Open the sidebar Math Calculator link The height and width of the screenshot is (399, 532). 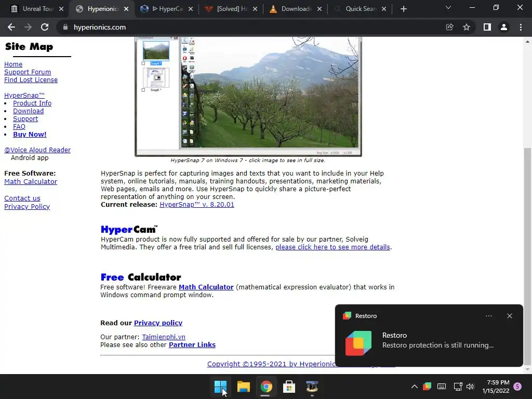[31, 181]
